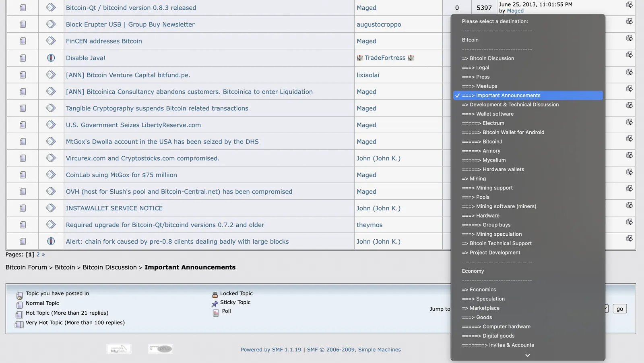This screenshot has height=363, width=644.
Task: Click diamond icon in Bitcoinica Consultancy row
Action: (x=51, y=91)
